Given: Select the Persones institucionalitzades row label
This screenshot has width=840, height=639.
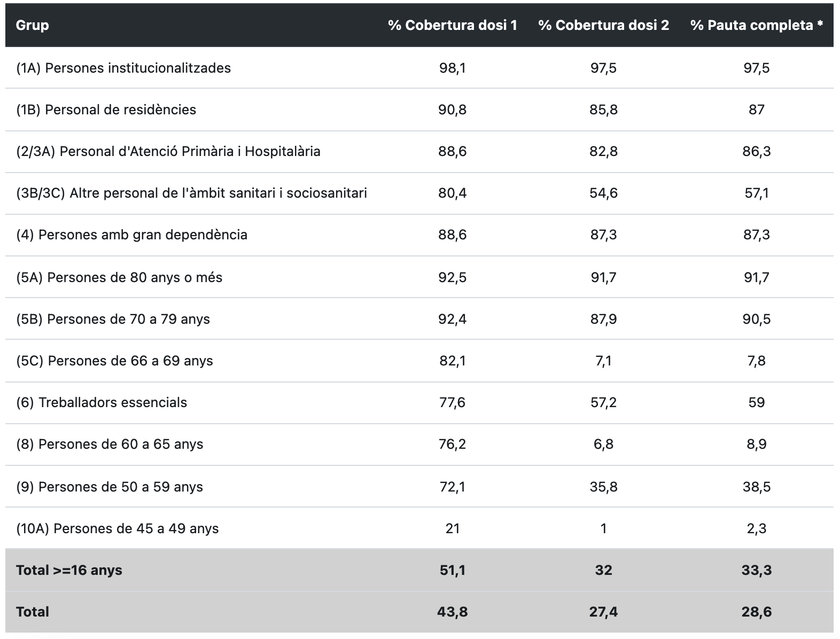Looking at the screenshot, I should pyautogui.click(x=123, y=68).
